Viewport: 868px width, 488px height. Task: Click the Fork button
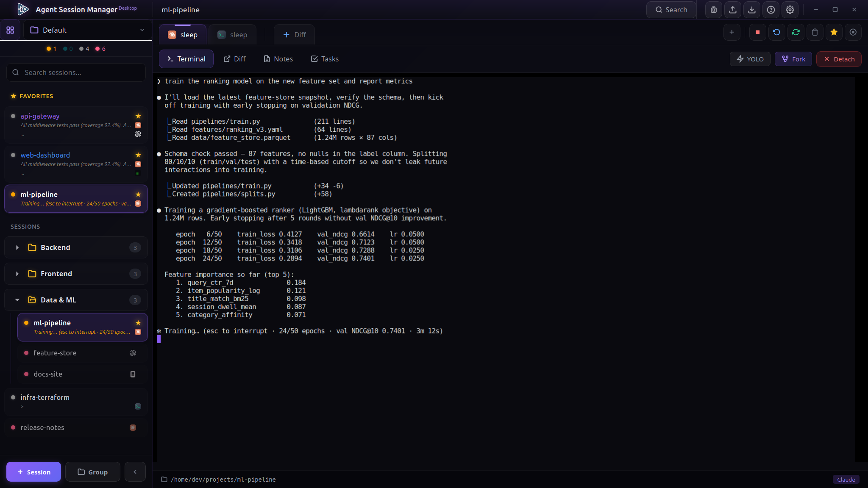click(x=793, y=59)
